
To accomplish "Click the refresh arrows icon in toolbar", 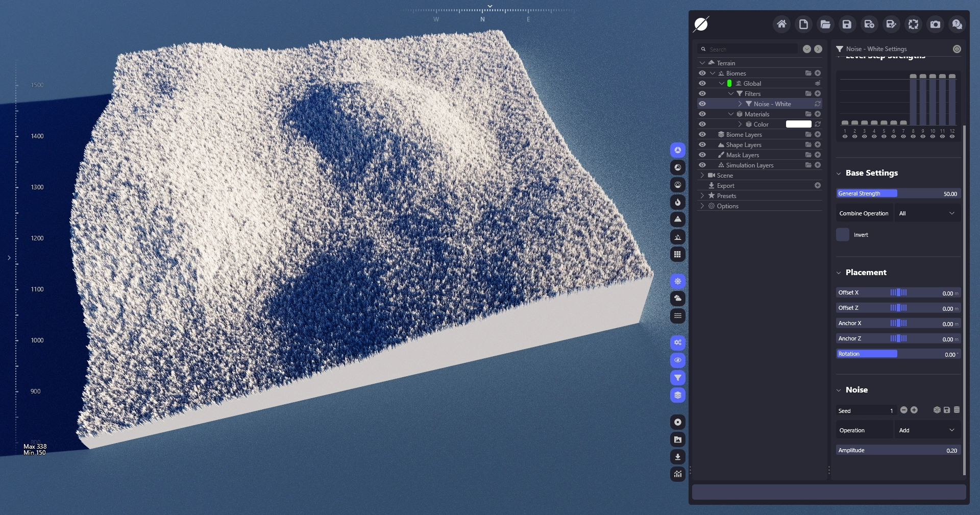I will click(913, 24).
